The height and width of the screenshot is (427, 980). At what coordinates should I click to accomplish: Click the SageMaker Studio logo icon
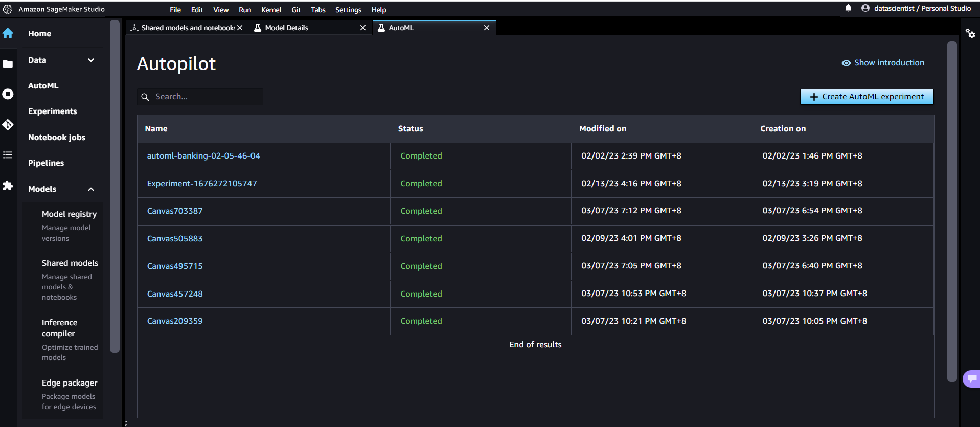8,9
